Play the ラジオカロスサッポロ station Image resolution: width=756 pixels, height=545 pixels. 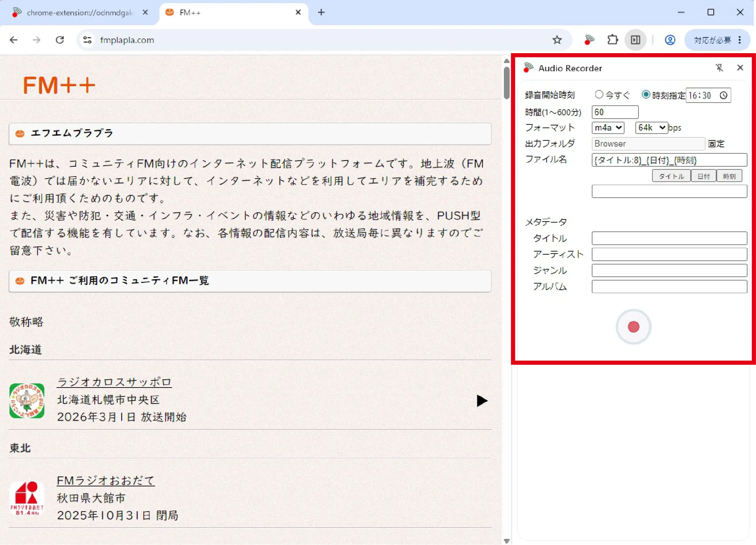(482, 401)
